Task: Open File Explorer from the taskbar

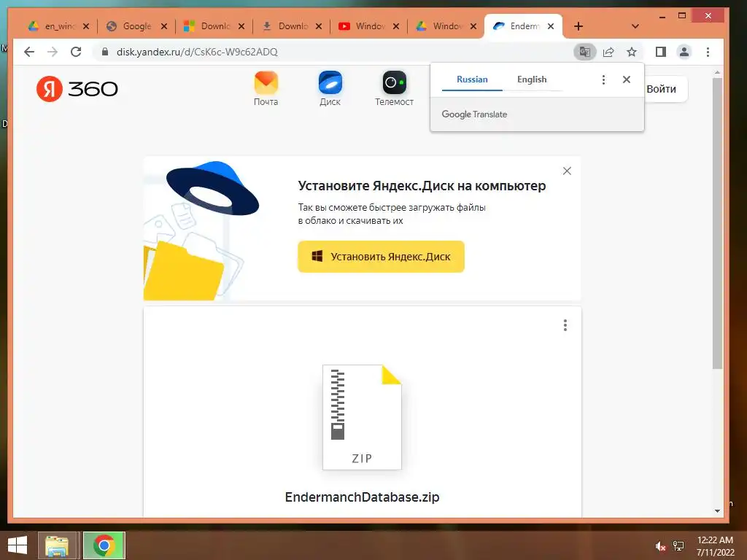Action: (x=57, y=545)
